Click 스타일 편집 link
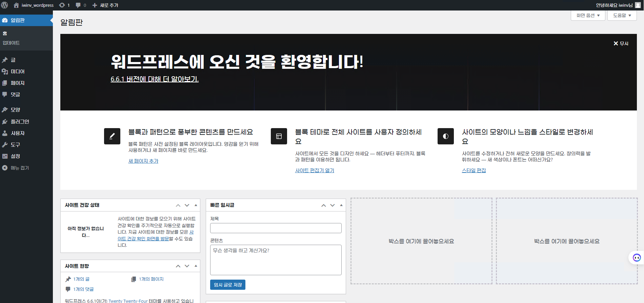644x303 pixels. [x=474, y=170]
